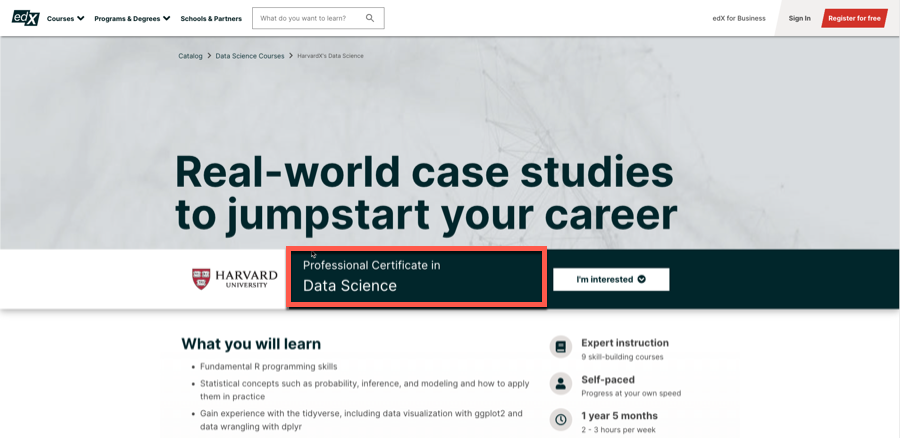Expand the I'm interested dropdown button
Viewport: 900px width, 438px height.
tap(611, 280)
